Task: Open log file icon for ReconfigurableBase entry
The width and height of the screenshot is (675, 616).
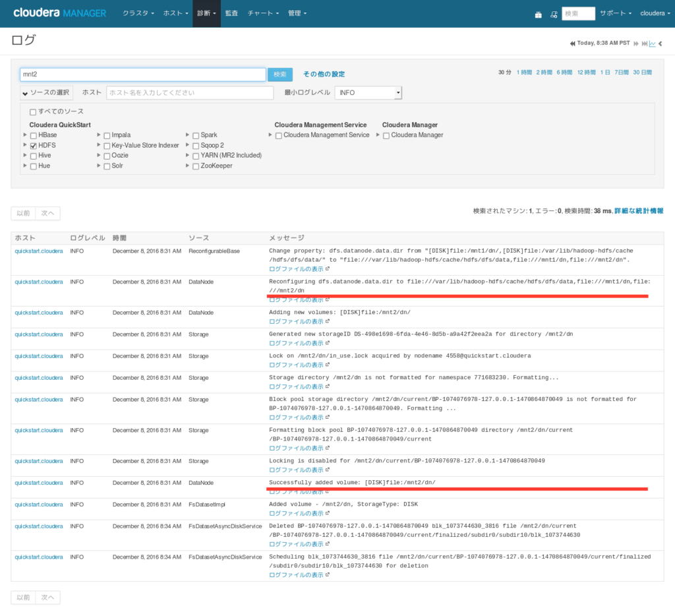Action: coord(327,268)
